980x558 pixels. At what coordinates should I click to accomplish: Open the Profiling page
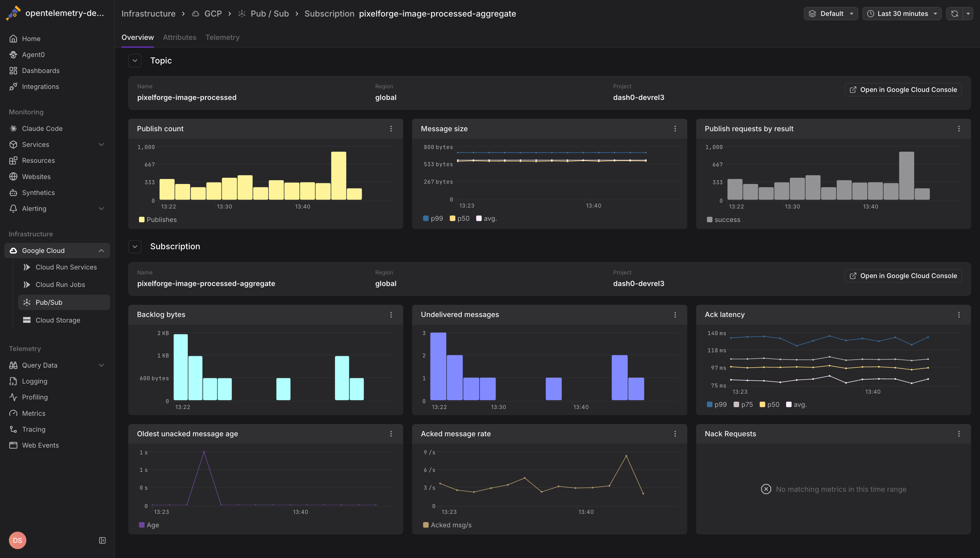(57, 397)
